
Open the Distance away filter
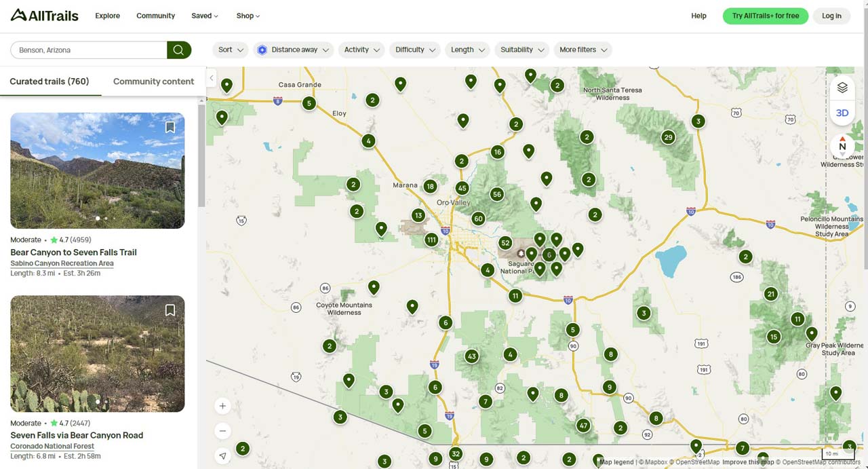pos(294,50)
